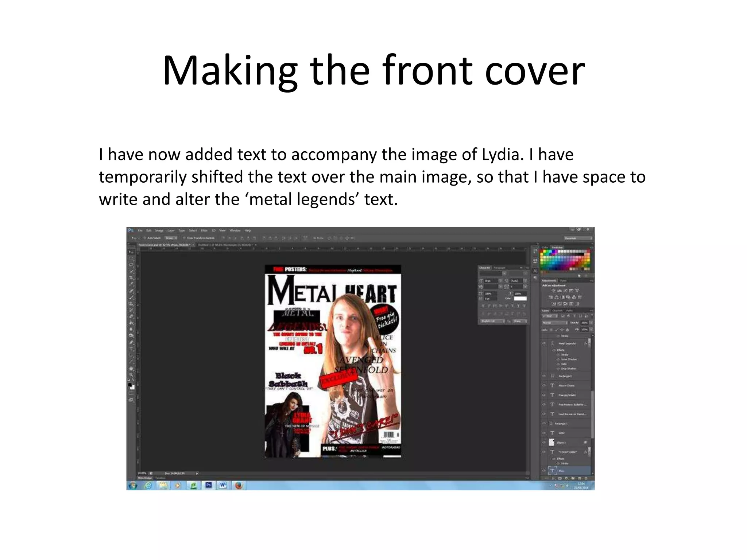
Task: Hide the "I DON'T CARE!" layer
Action: pyautogui.click(x=544, y=452)
